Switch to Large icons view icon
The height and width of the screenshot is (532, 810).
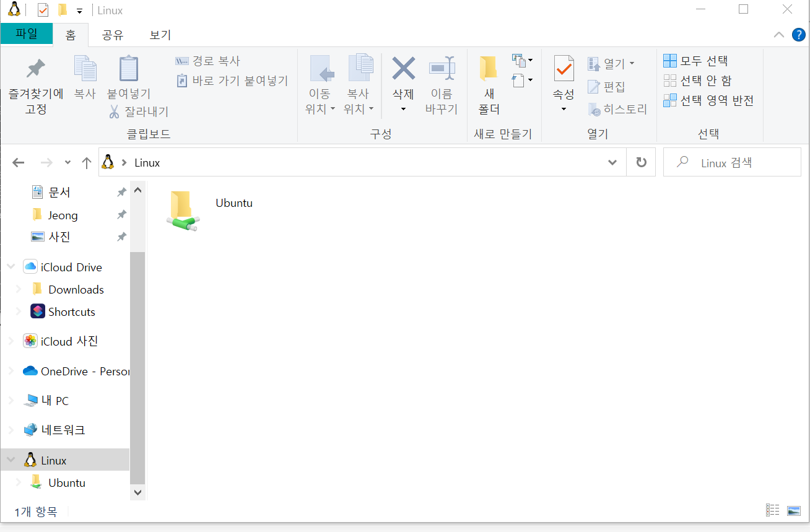794,510
